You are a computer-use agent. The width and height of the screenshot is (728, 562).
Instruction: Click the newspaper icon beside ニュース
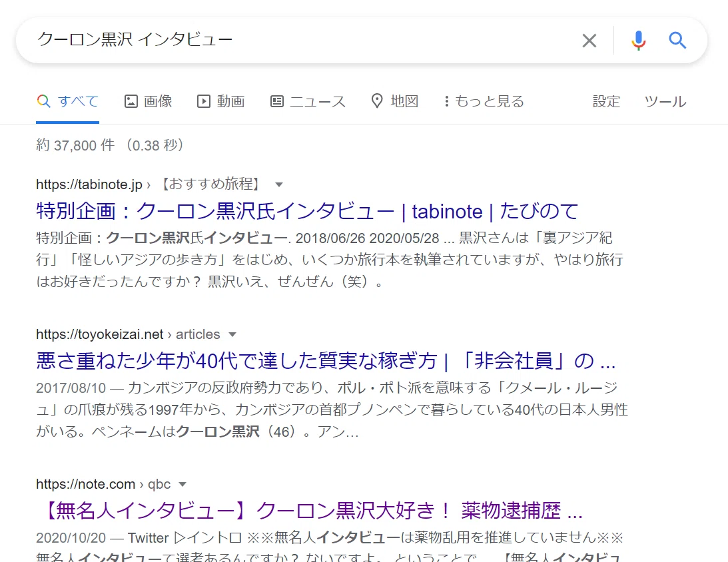click(x=276, y=101)
